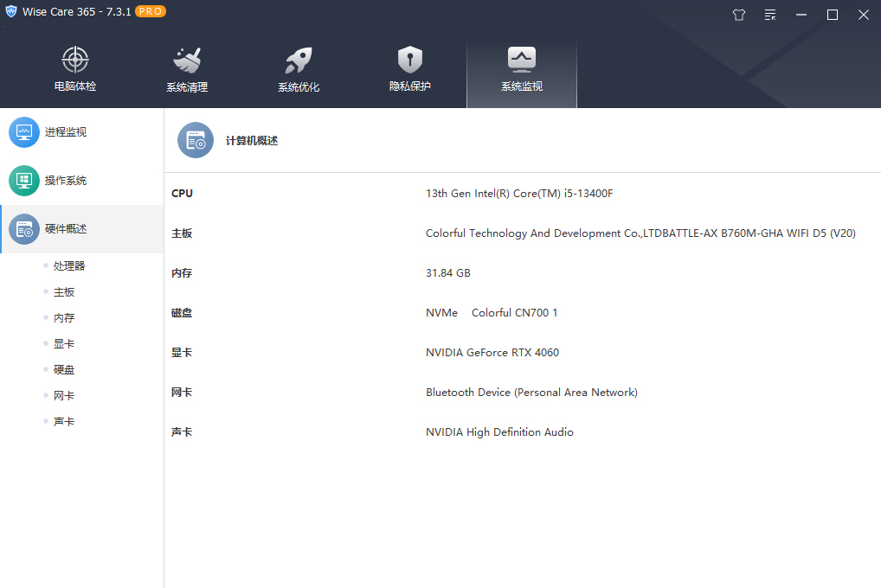Select the NVMe Colorful CN700 1 value
Screen dimensions: 881x588
point(492,313)
